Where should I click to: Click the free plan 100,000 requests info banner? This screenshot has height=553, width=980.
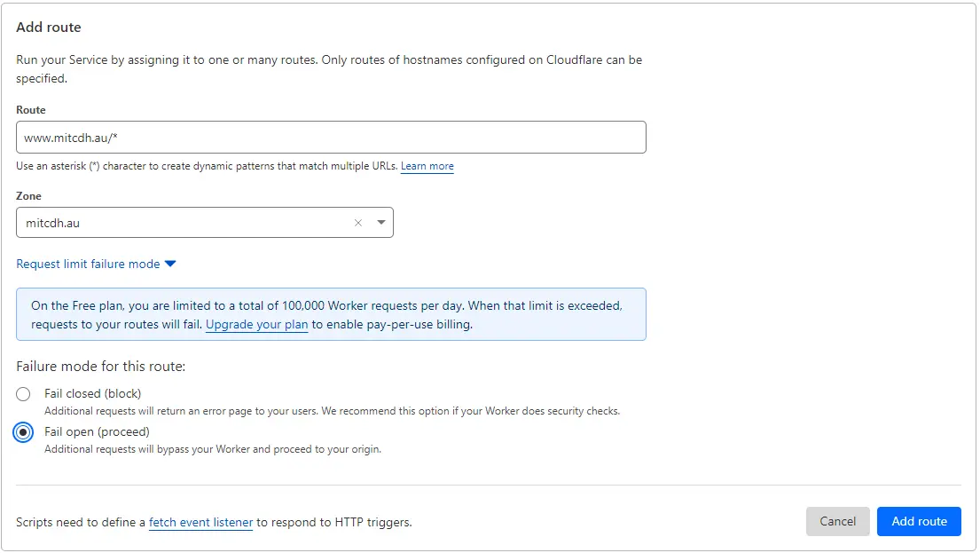[x=330, y=314]
